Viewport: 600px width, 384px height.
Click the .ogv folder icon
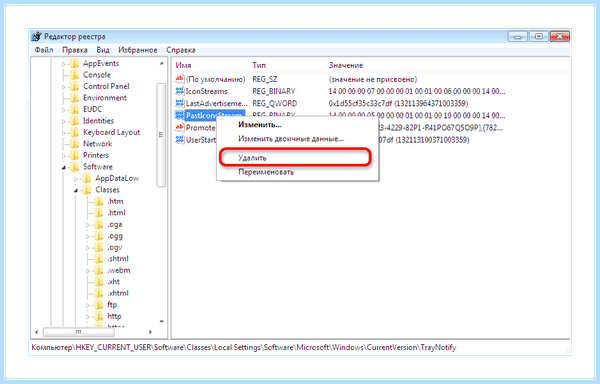[x=99, y=247]
